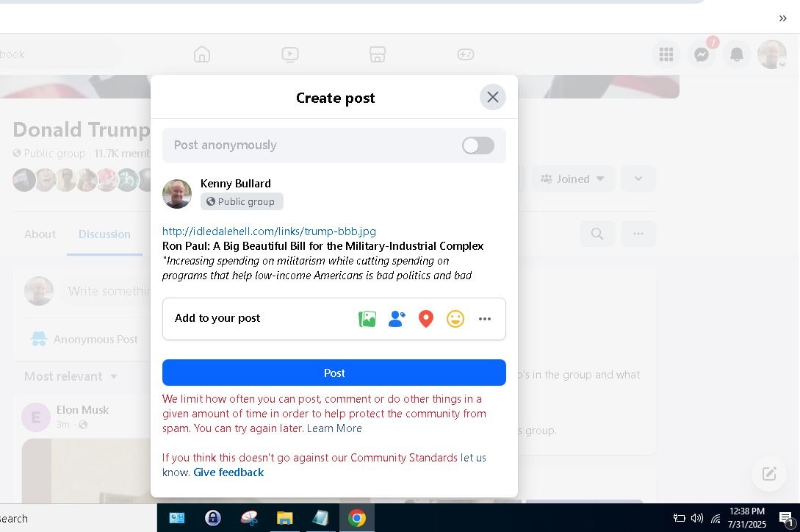This screenshot has width=800, height=532.
Task: Add photo/video to your post
Action: coord(367,319)
